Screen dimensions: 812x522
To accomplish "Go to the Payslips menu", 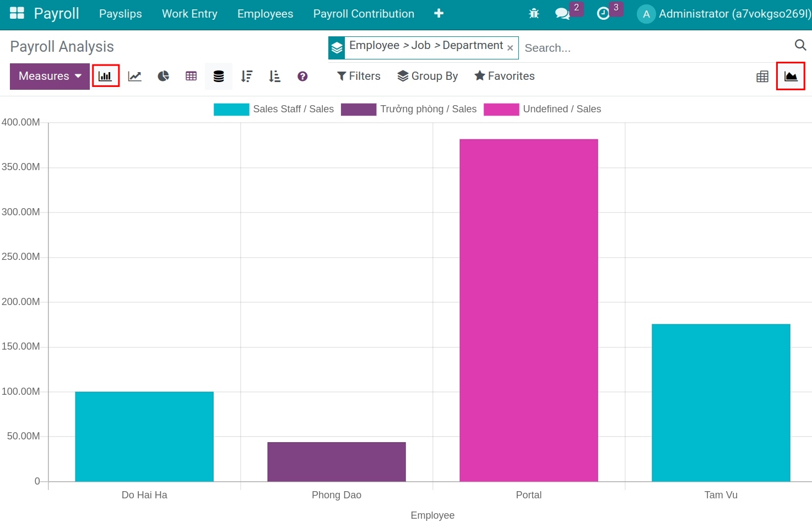I will tap(120, 14).
